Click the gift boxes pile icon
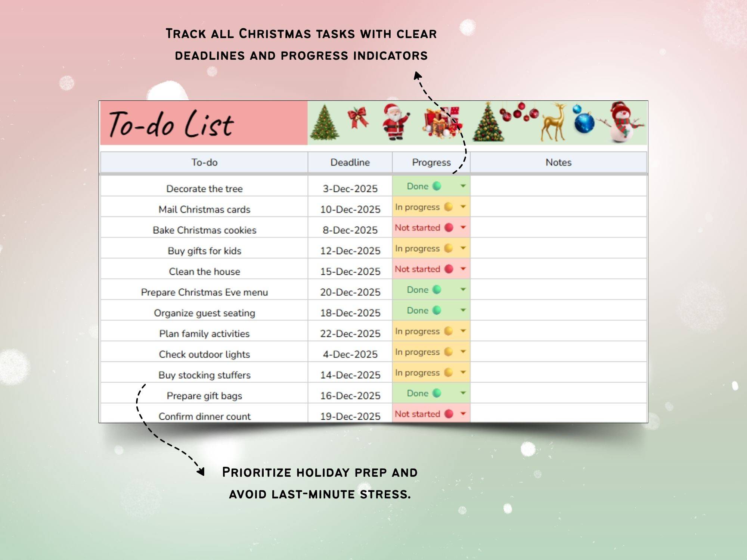 443,122
